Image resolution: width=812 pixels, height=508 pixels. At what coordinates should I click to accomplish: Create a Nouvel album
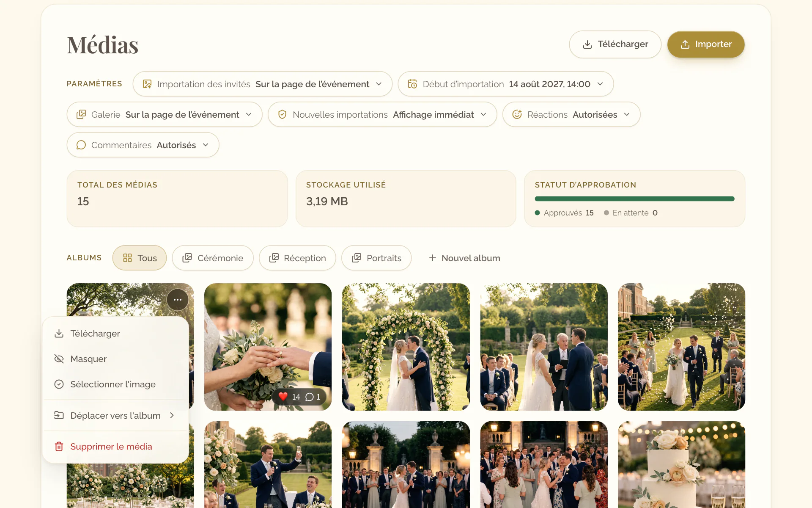464,258
